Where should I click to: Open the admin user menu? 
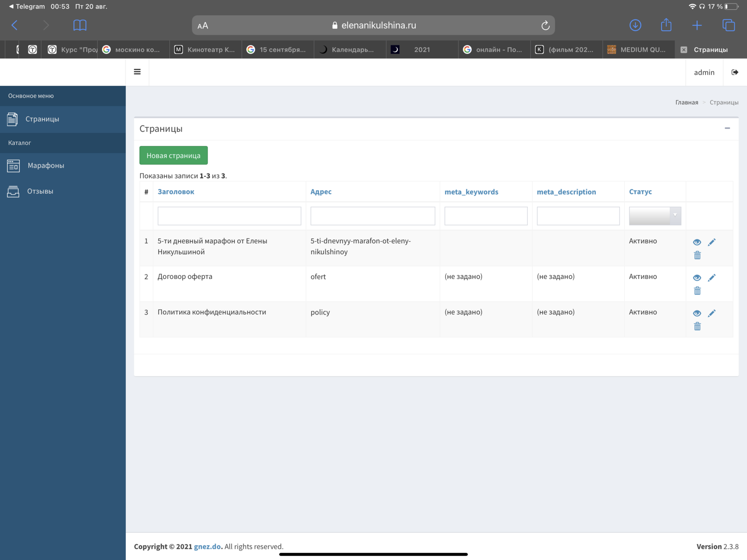coord(704,72)
